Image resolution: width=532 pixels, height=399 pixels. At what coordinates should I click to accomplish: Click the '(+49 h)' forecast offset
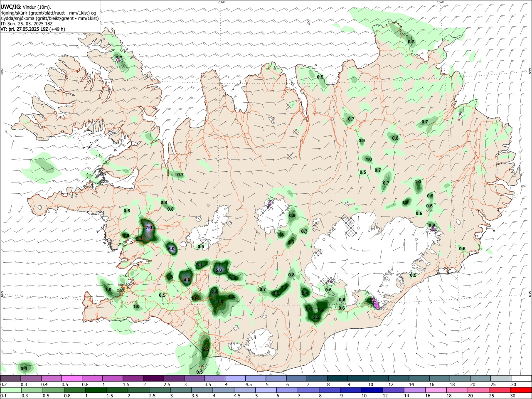coord(57,29)
